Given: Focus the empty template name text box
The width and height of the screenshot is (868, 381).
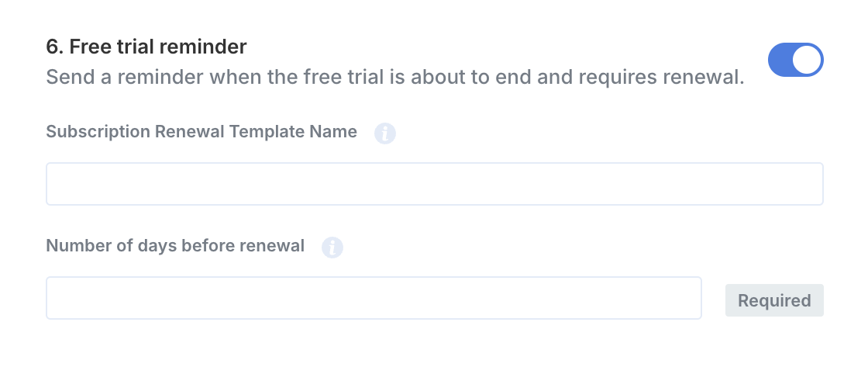Looking at the screenshot, I should click(434, 184).
